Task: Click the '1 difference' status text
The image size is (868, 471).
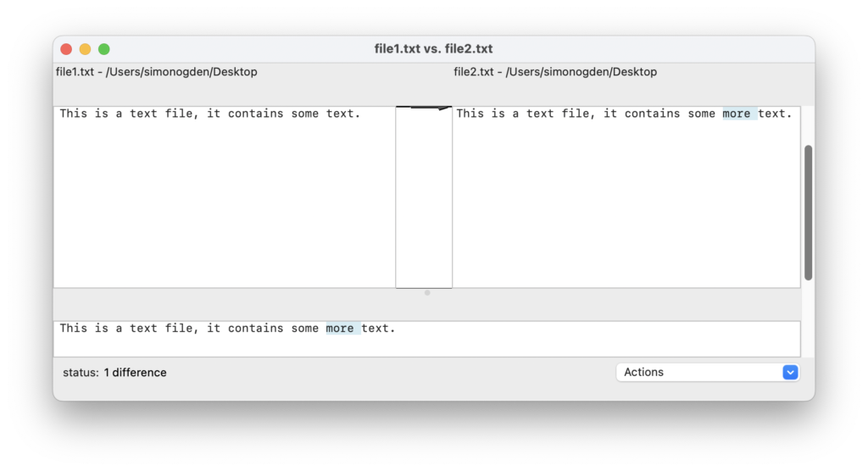Action: coord(135,373)
